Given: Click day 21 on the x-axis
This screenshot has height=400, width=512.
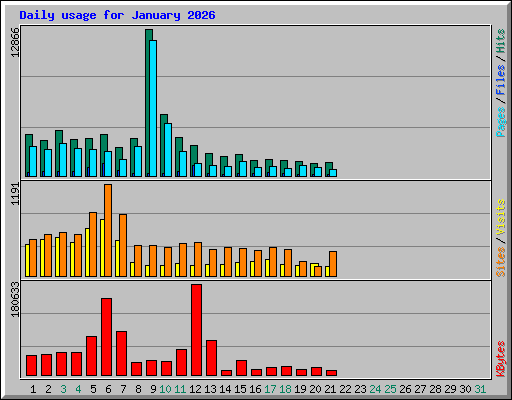Looking at the screenshot, I should click(x=330, y=389).
